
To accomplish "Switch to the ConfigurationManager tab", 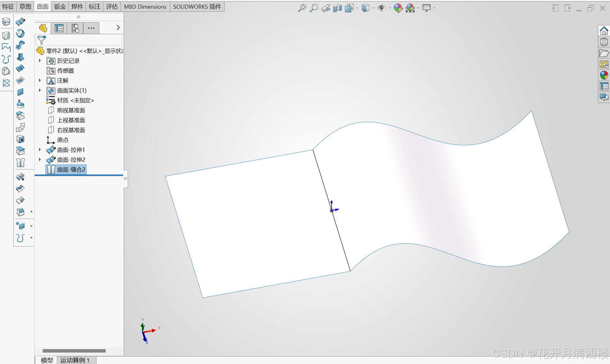I will 75,28.
